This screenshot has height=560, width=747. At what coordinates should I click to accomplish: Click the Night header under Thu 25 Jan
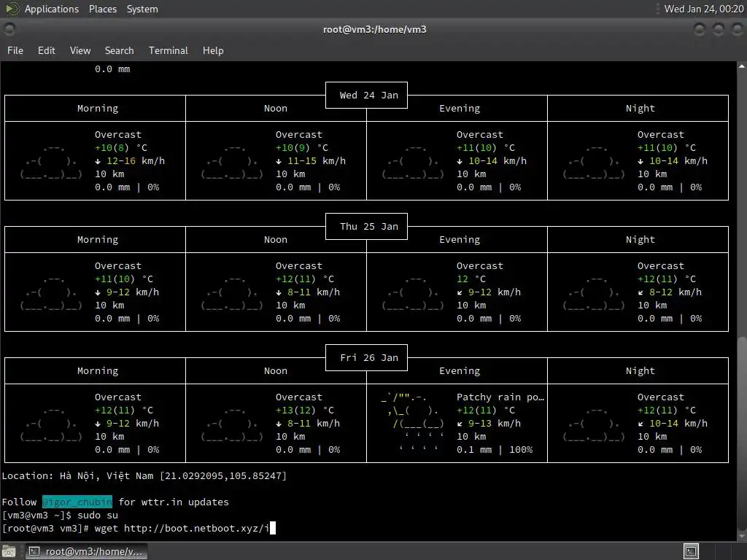click(x=640, y=239)
